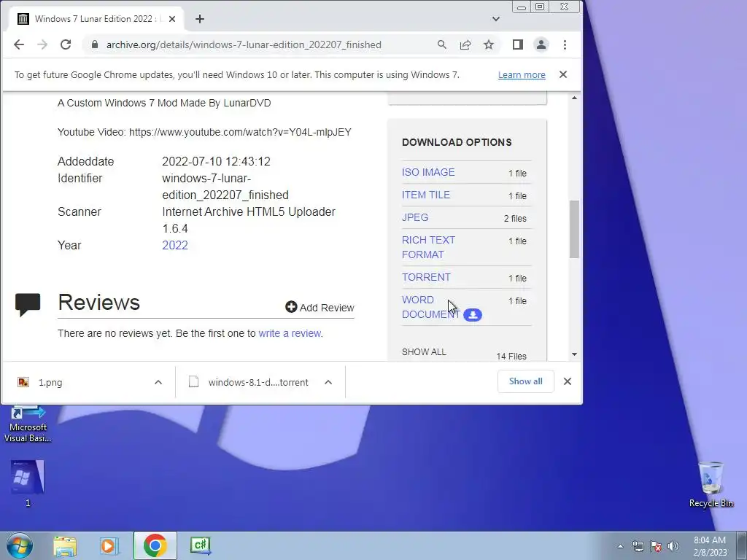Click the share page icon
This screenshot has width=747, height=560.
click(x=465, y=44)
